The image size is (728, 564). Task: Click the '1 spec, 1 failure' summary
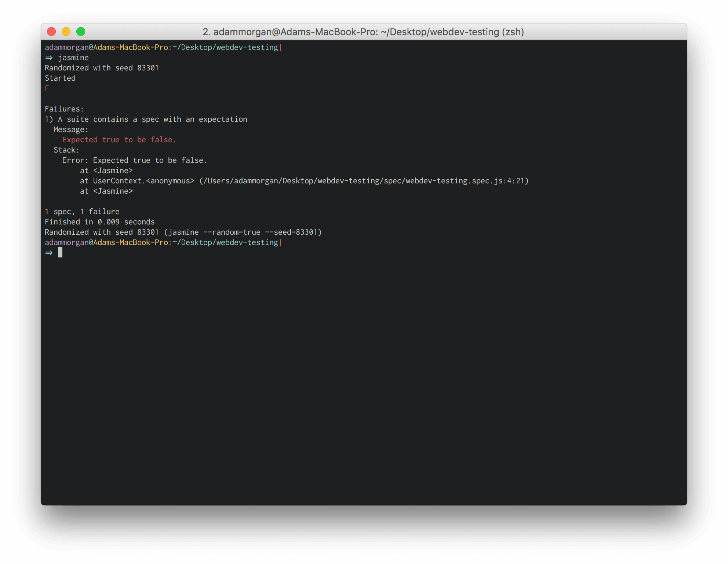click(x=82, y=212)
